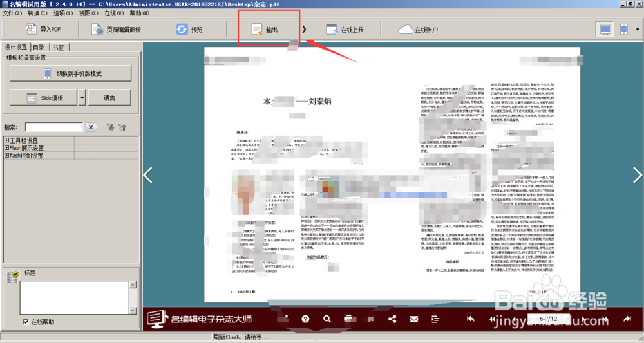Image resolution: width=644 pixels, height=343 pixels.
Task: Open the 在线账户 cloud account
Action: [x=418, y=30]
